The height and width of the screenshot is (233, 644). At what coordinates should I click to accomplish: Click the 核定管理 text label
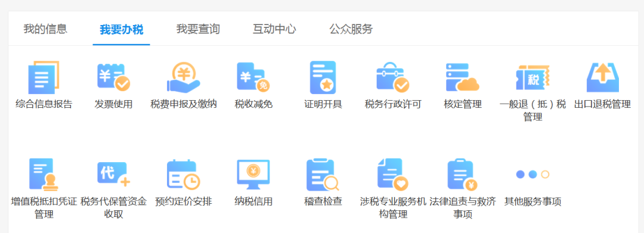coord(463,104)
